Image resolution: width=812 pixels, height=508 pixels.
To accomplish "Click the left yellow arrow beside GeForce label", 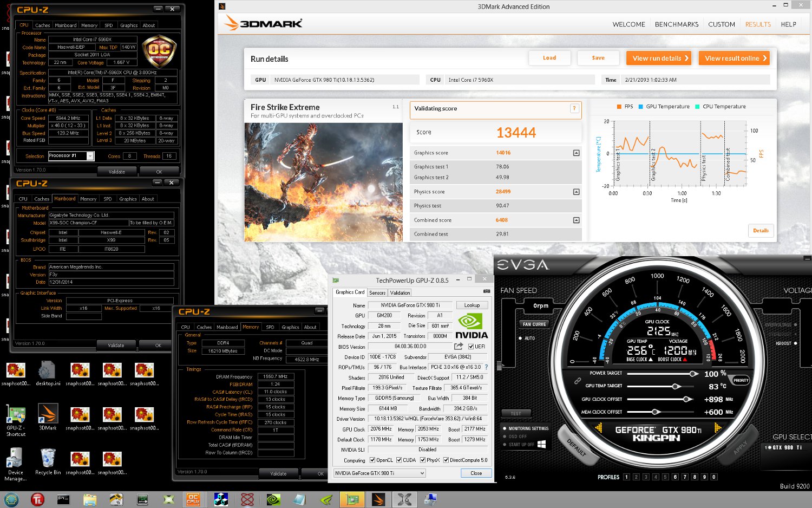I will (599, 428).
